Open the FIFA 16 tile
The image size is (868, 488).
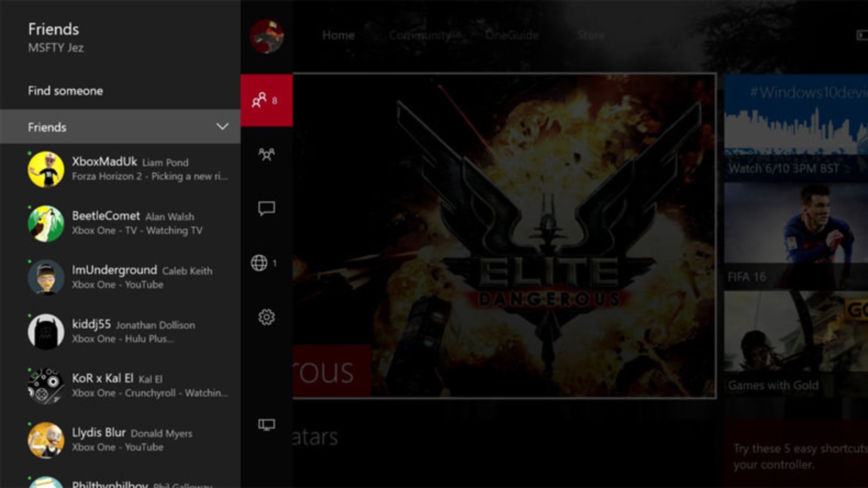[x=796, y=236]
